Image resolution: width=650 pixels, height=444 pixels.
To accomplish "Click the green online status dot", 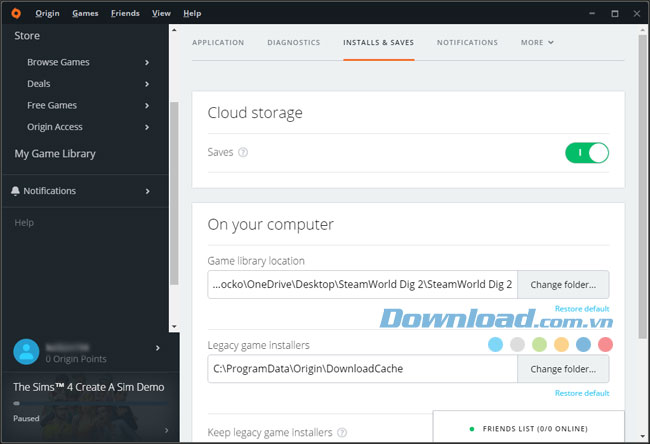I will (x=471, y=428).
